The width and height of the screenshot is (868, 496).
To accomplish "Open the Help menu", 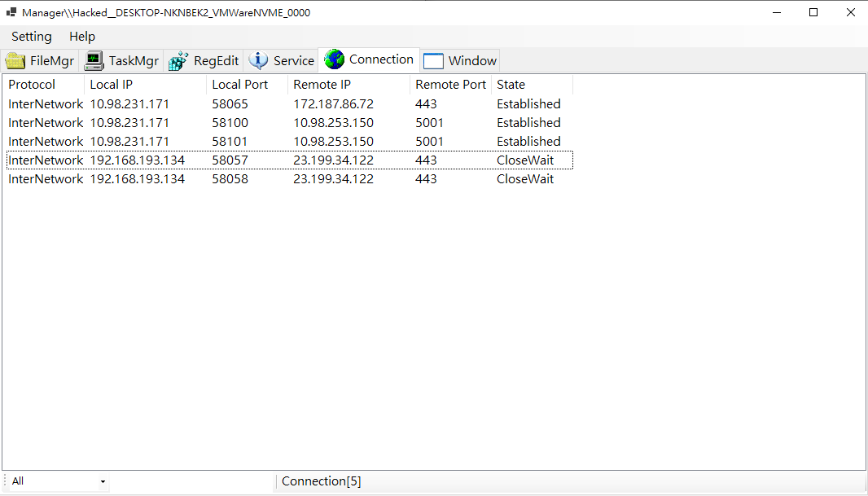I will click(x=82, y=37).
